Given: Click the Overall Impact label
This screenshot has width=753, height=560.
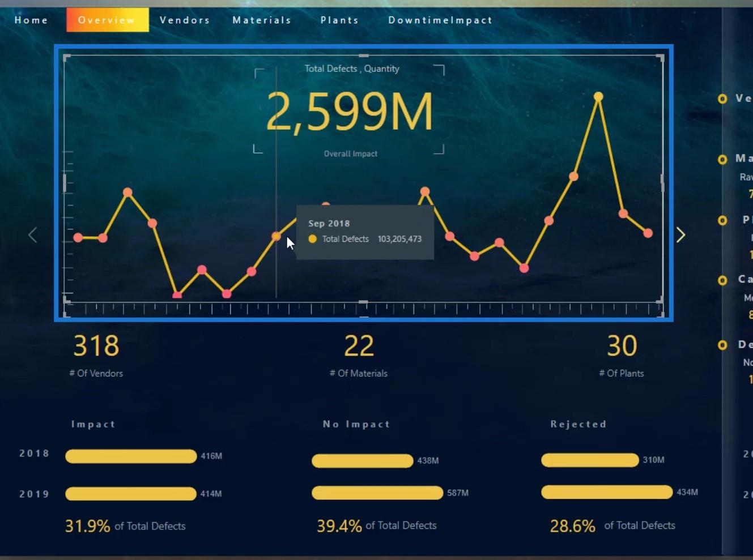Looking at the screenshot, I should (351, 153).
